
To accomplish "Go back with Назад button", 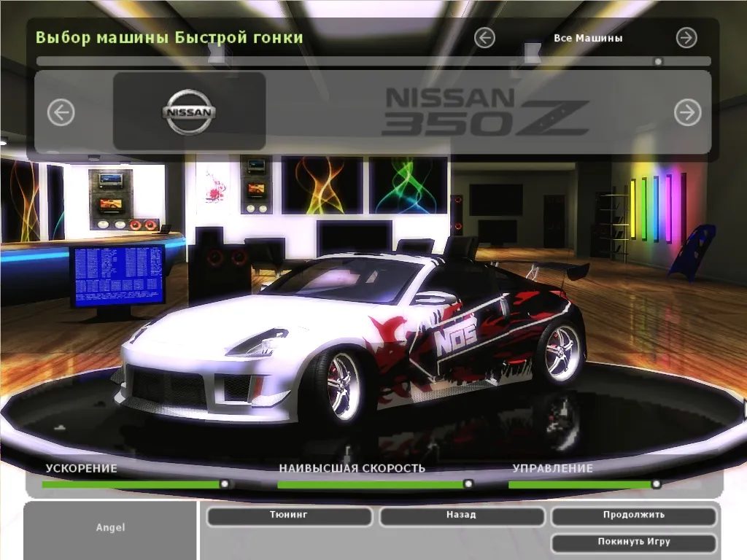I will click(x=461, y=516).
